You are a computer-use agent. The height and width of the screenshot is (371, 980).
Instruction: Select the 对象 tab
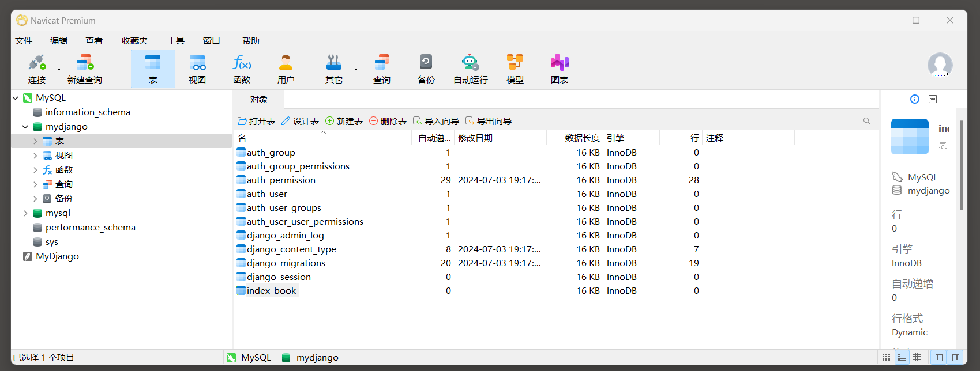click(259, 100)
